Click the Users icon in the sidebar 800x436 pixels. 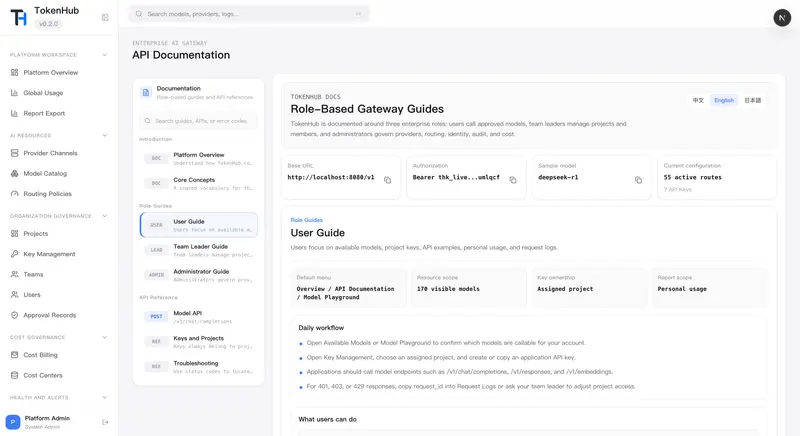(14, 295)
